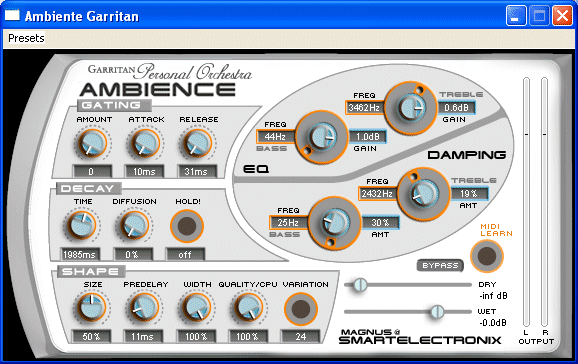Click the Dry level slider handle
The image size is (578, 364).
[360, 285]
